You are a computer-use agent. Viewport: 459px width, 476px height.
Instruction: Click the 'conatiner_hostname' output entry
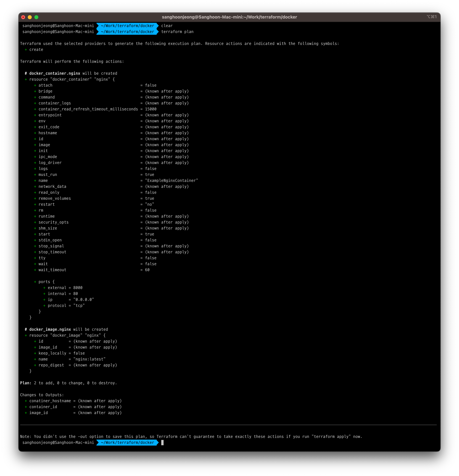[50, 401]
